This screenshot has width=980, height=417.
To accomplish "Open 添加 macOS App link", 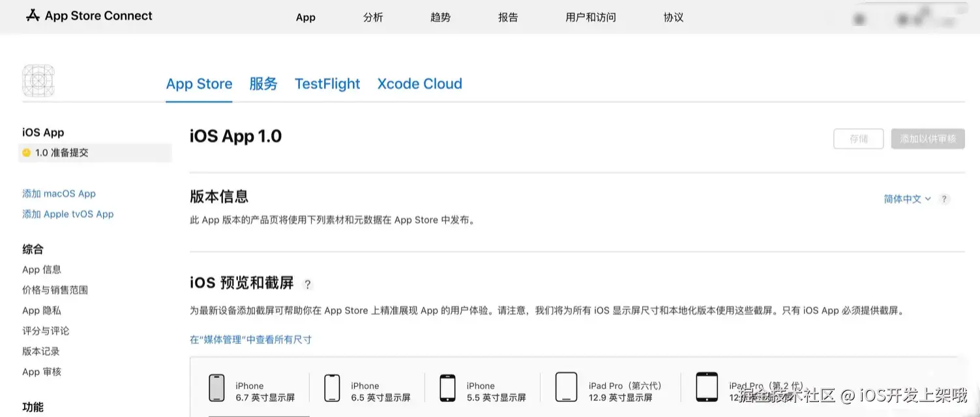I will point(59,193).
